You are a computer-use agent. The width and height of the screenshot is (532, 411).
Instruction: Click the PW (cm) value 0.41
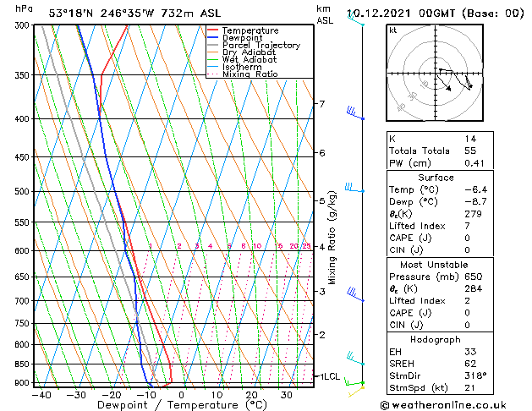click(474, 163)
